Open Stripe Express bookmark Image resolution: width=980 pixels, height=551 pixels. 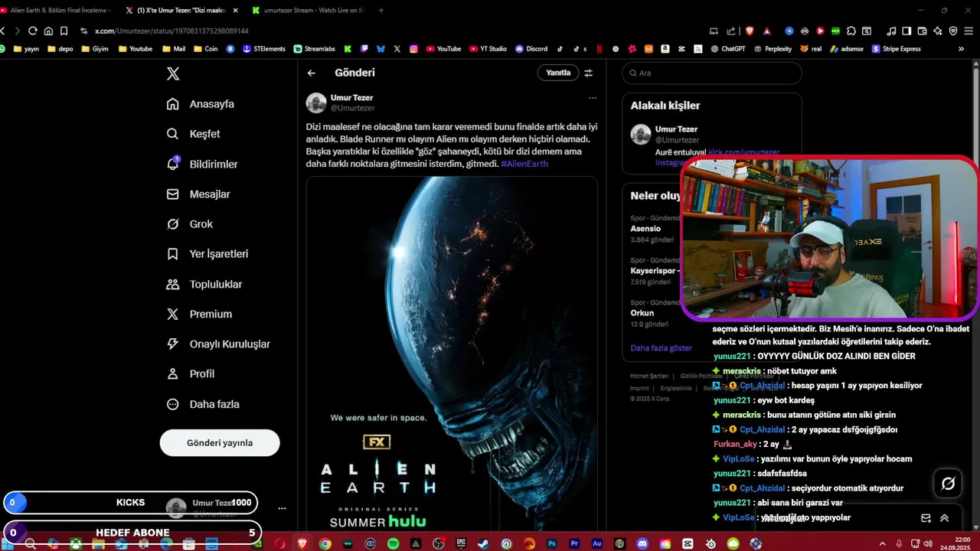[897, 49]
